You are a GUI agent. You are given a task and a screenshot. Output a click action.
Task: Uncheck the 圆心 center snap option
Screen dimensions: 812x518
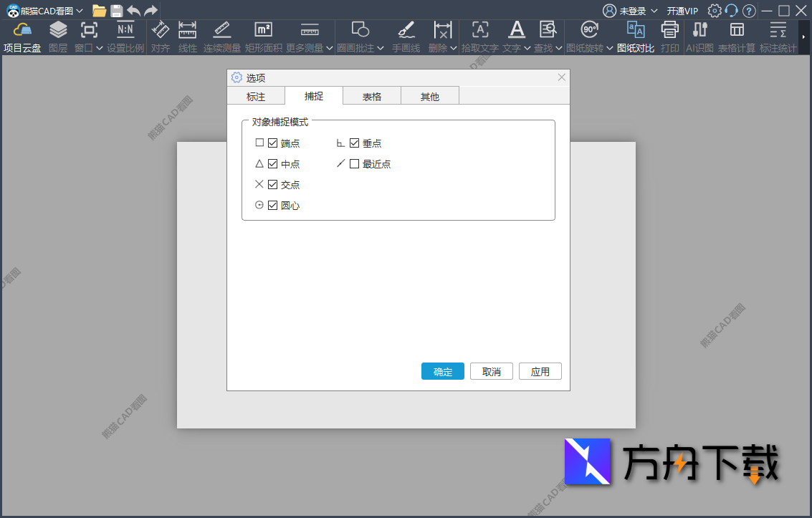tap(272, 205)
